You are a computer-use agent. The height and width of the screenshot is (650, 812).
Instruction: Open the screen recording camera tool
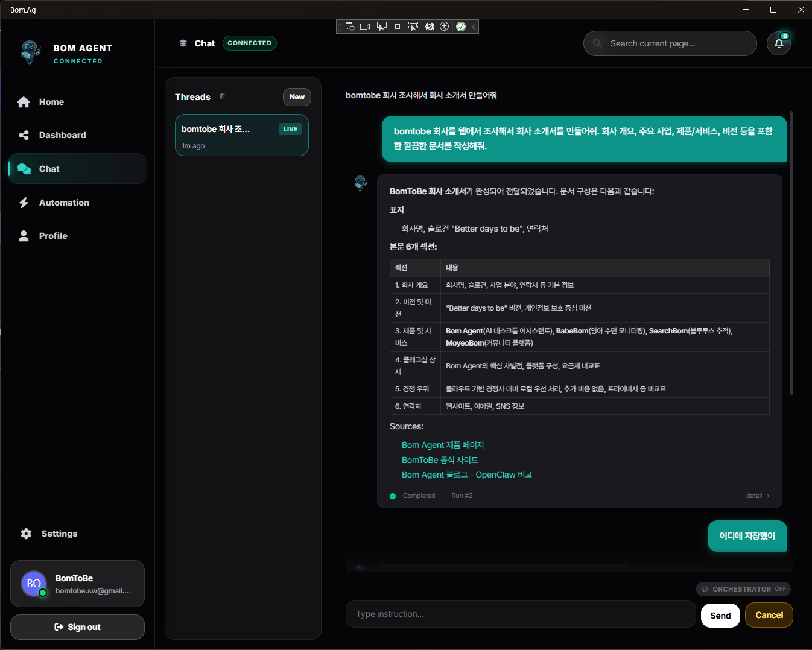(365, 26)
